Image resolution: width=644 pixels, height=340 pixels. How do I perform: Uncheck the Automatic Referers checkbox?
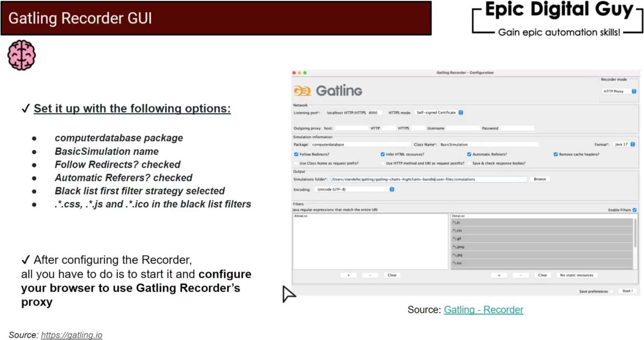[x=469, y=155]
